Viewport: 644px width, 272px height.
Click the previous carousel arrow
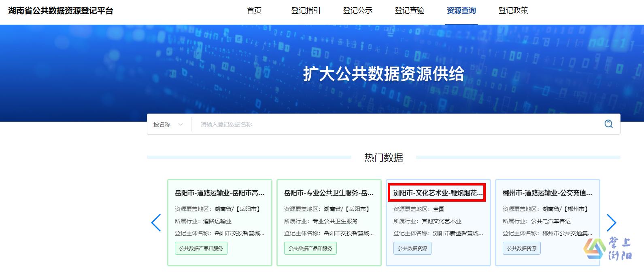tap(156, 223)
